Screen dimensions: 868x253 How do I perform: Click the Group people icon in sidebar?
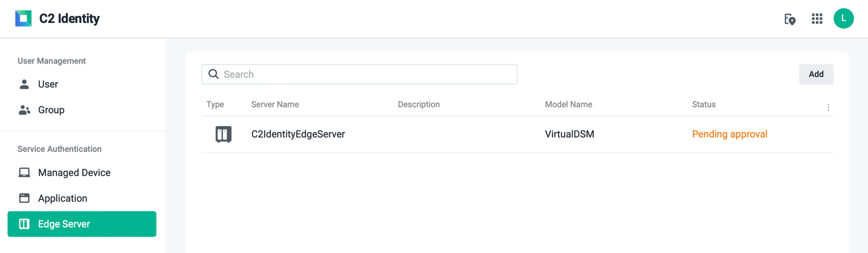[24, 110]
